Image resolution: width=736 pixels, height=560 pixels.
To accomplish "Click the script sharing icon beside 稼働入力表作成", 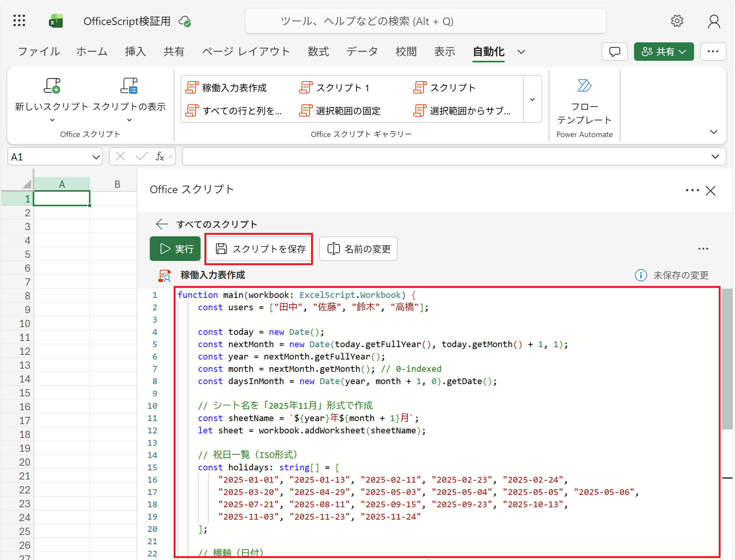I will 165,276.
